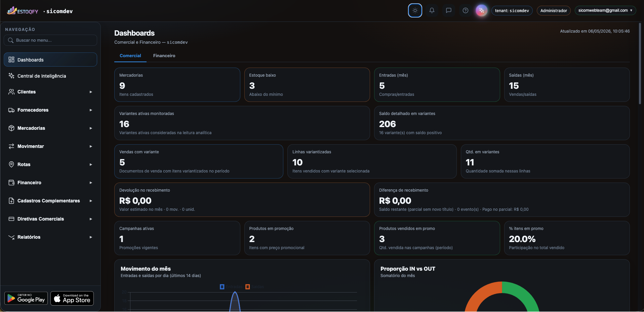The width and height of the screenshot is (644, 312).
Task: Expand the Diretivas Comerciais submenu arrow
Action: 91,219
